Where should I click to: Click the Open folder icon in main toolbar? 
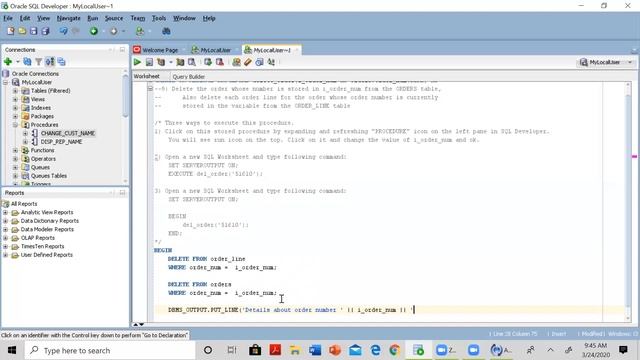[x=22, y=31]
